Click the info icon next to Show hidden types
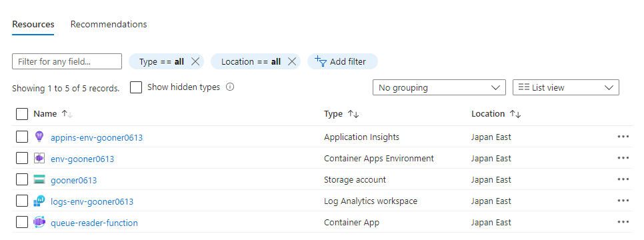Screen dimensions: 644x240 point(230,87)
